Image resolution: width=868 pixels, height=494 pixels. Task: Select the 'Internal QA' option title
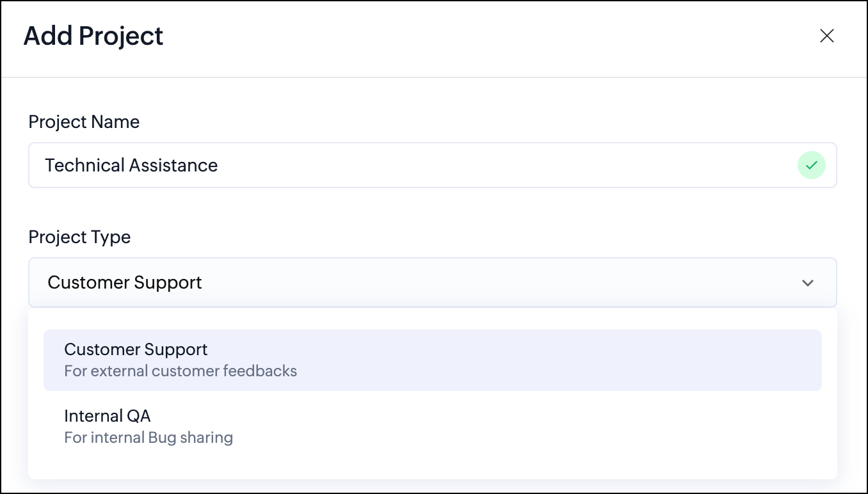tap(108, 416)
